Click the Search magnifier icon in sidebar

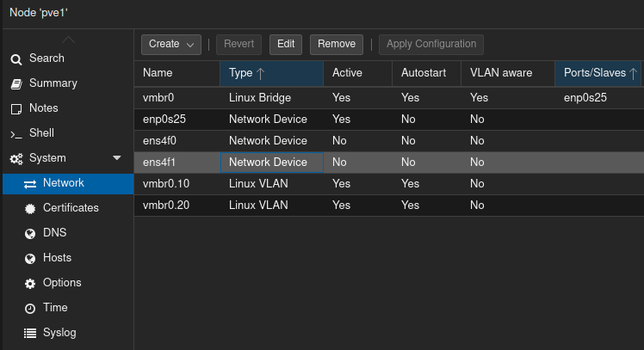pos(16,59)
